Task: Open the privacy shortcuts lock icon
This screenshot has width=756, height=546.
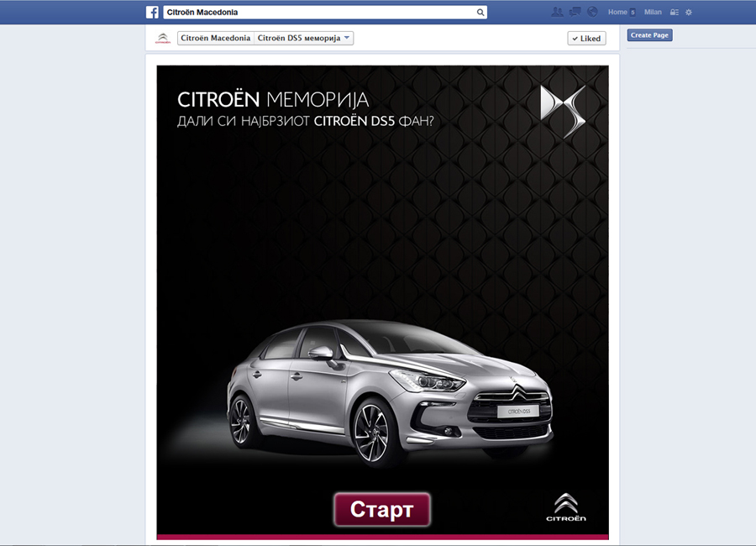Action: pos(675,11)
